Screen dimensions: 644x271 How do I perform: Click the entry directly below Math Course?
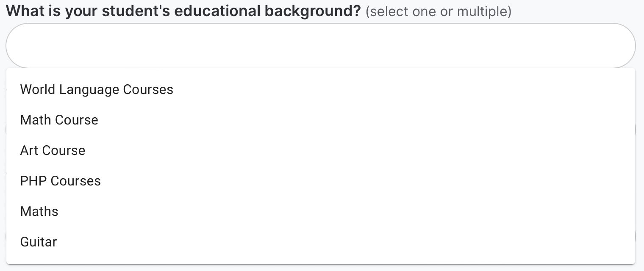click(x=53, y=151)
